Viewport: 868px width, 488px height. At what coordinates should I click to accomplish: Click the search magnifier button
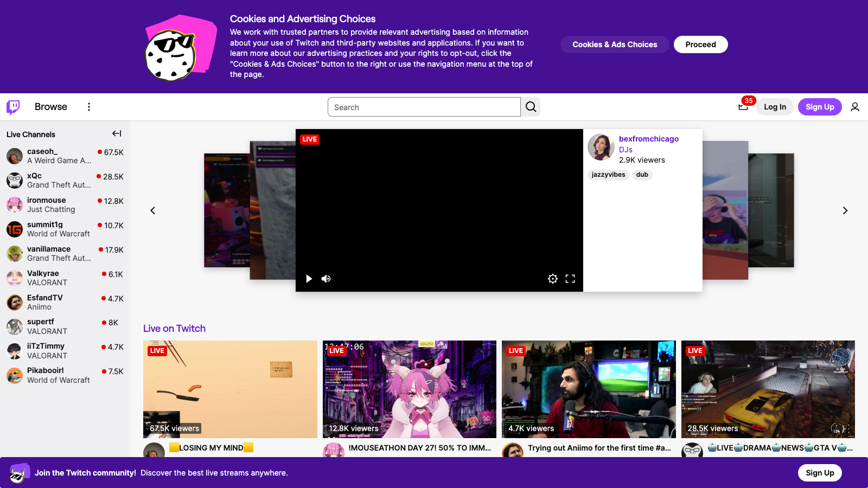coord(531,107)
